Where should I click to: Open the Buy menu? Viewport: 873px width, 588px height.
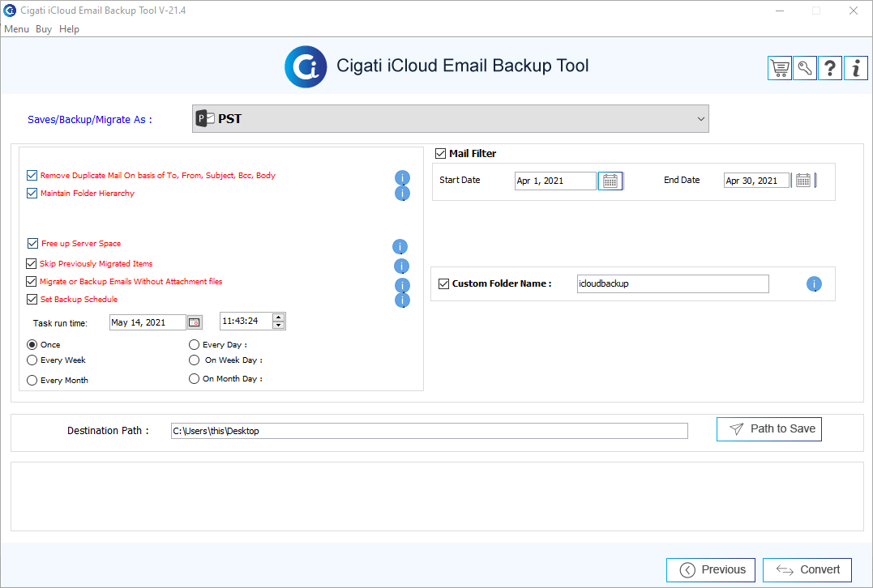click(x=44, y=29)
